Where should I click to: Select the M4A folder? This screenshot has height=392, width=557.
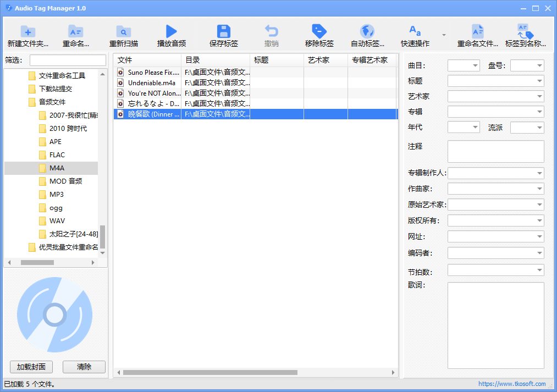(51, 168)
